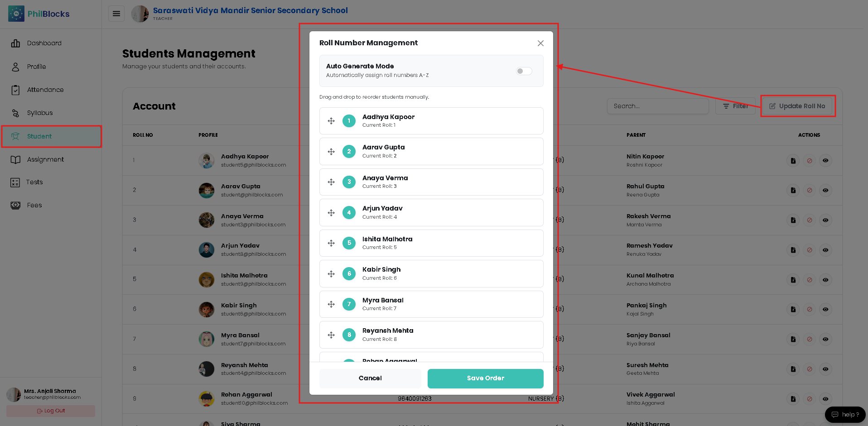This screenshot has width=868, height=426.
Task: Click the Log Out button
Action: pyautogui.click(x=51, y=411)
